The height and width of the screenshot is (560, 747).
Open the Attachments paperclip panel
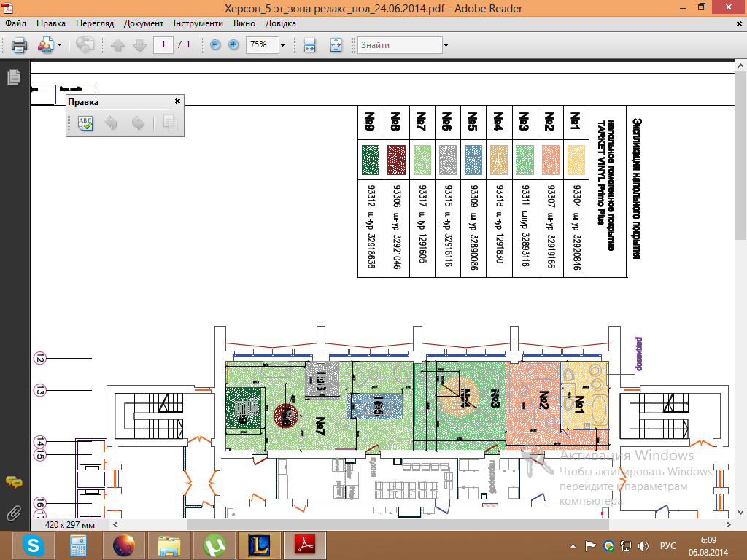pyautogui.click(x=13, y=513)
